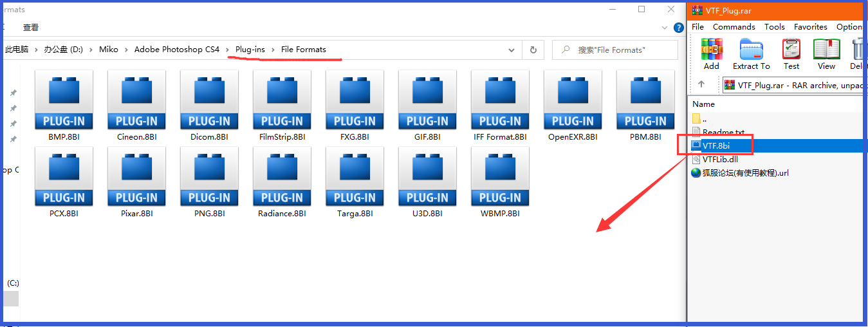Open the 查看 ribbon tab
The image size is (868, 327).
(31, 28)
